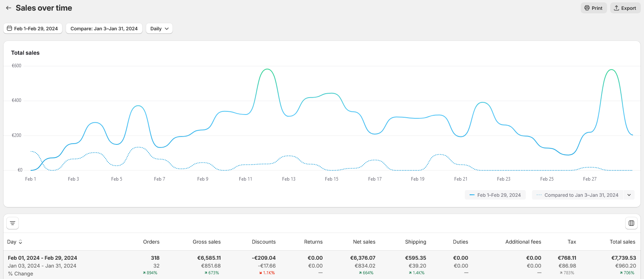Click the Discounts column header

coord(264,242)
